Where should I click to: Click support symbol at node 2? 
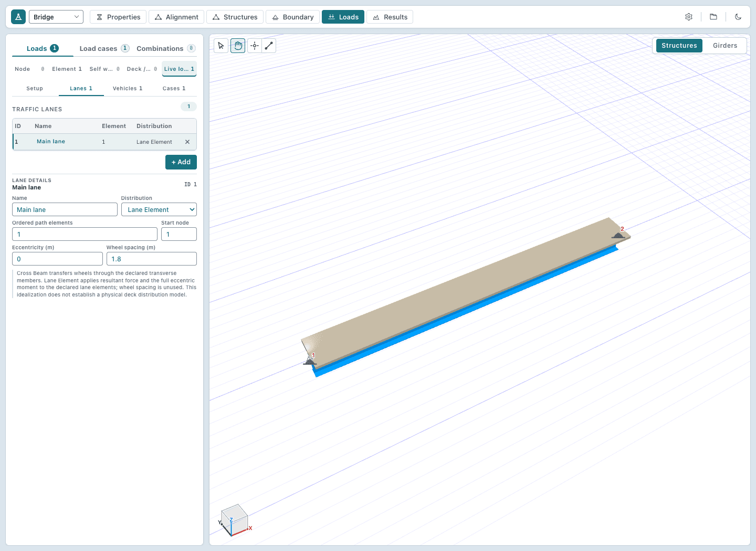618,235
